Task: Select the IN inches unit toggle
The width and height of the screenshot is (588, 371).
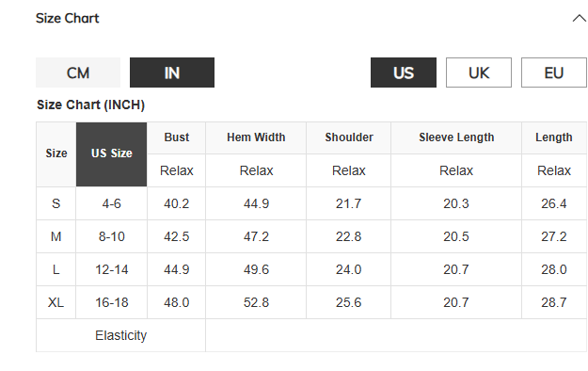Action: coord(172,73)
